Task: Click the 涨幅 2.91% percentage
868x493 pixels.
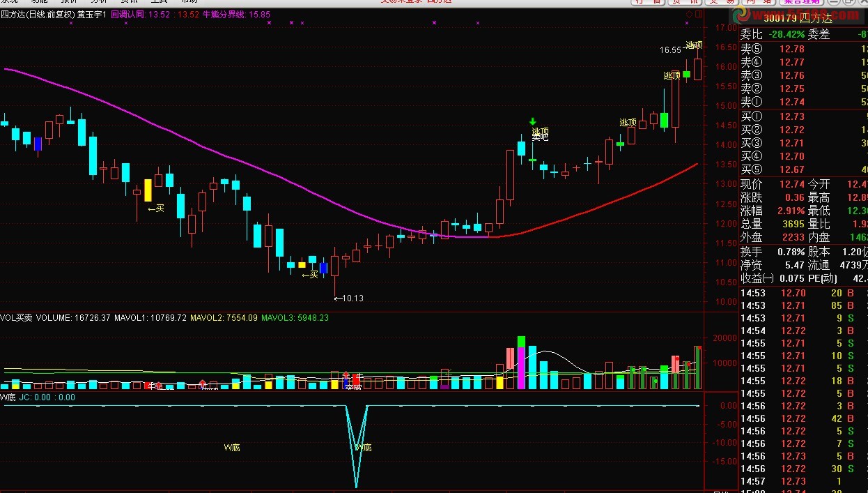Action: pyautogui.click(x=790, y=211)
